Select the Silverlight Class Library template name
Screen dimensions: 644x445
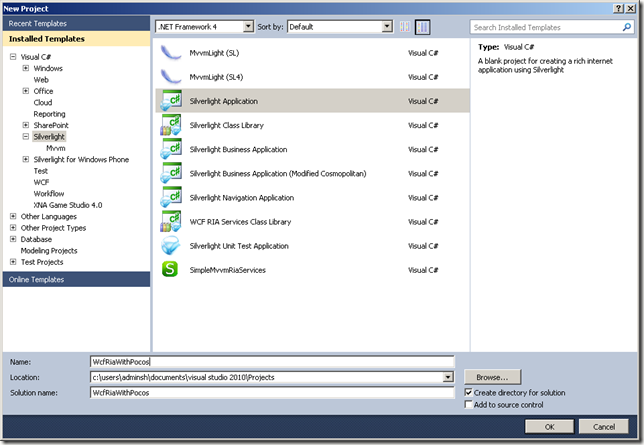227,125
